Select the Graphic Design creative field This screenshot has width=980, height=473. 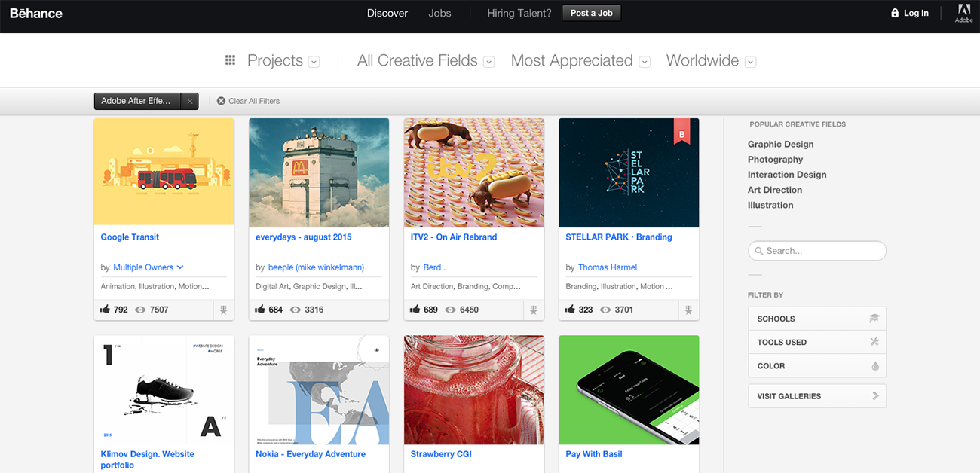click(781, 144)
